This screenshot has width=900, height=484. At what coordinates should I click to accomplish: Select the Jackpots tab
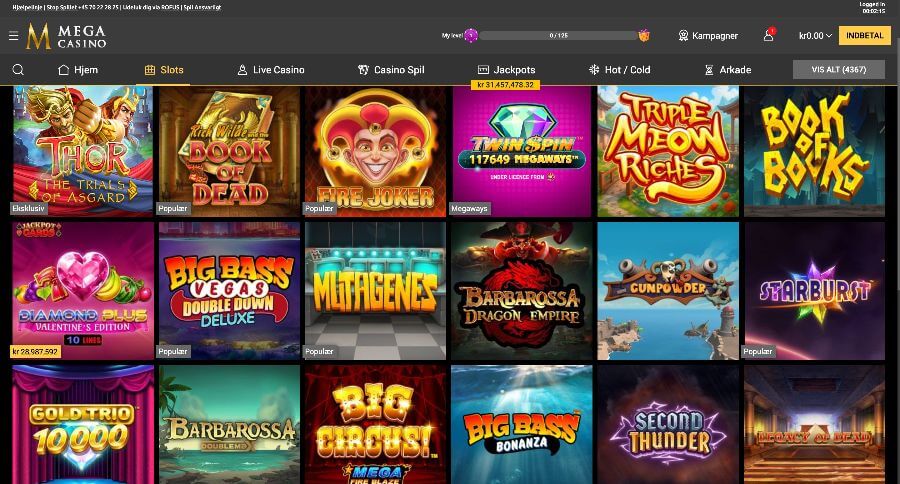(506, 70)
